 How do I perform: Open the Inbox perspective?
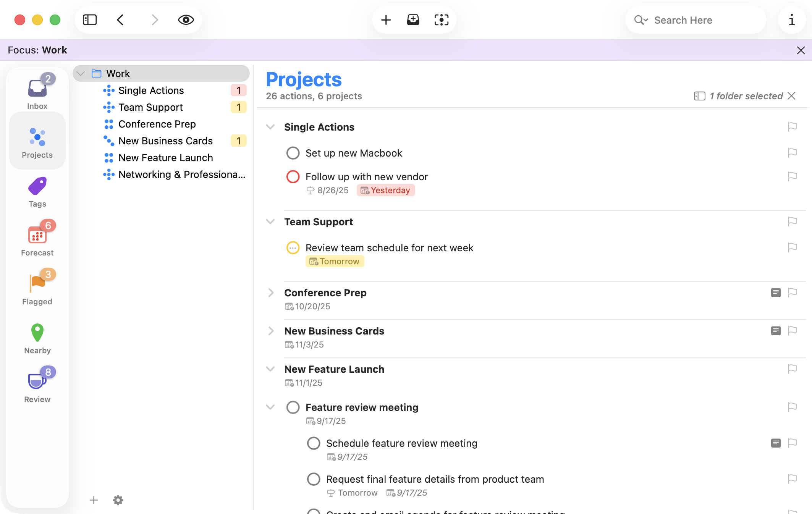[x=37, y=92]
